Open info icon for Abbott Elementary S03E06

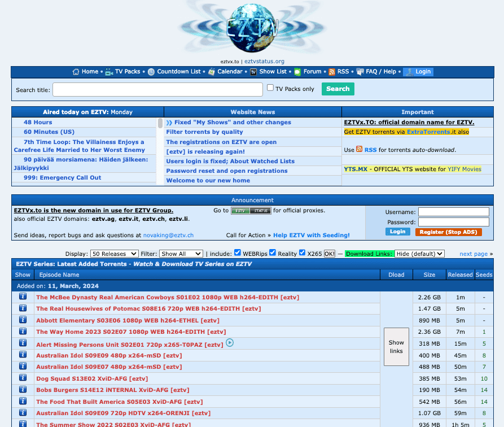click(23, 320)
